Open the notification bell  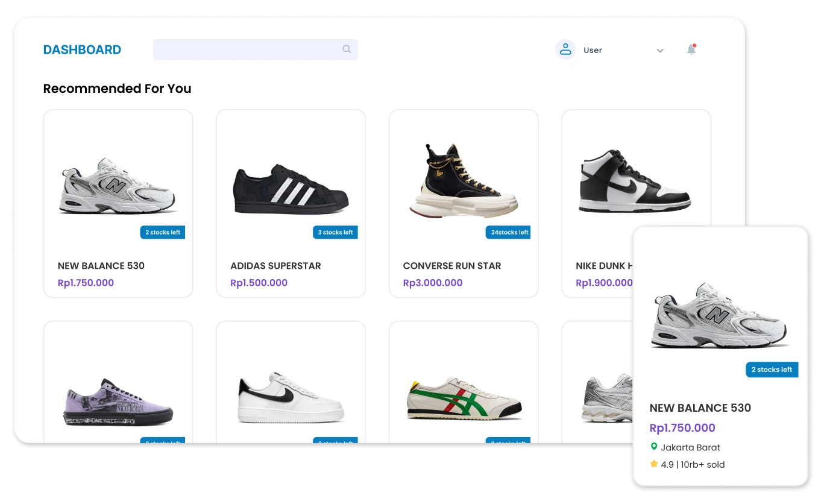691,49
